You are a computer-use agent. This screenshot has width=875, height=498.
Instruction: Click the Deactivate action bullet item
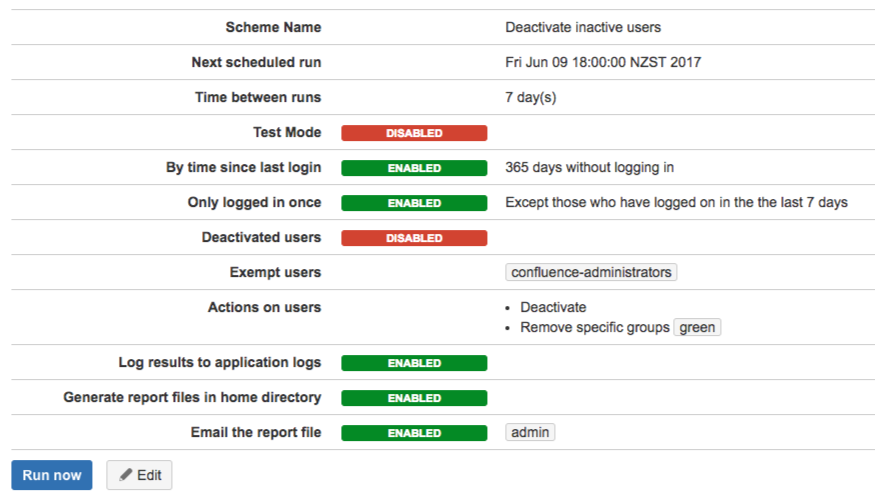pos(553,307)
